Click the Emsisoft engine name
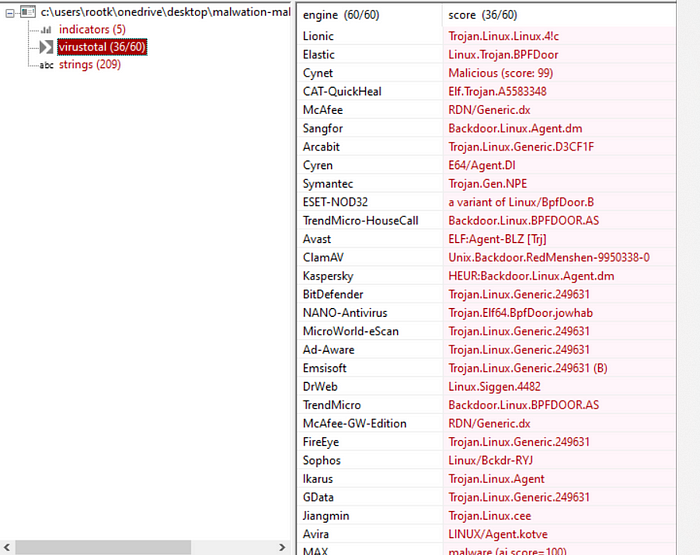This screenshot has height=555, width=700. 324,368
